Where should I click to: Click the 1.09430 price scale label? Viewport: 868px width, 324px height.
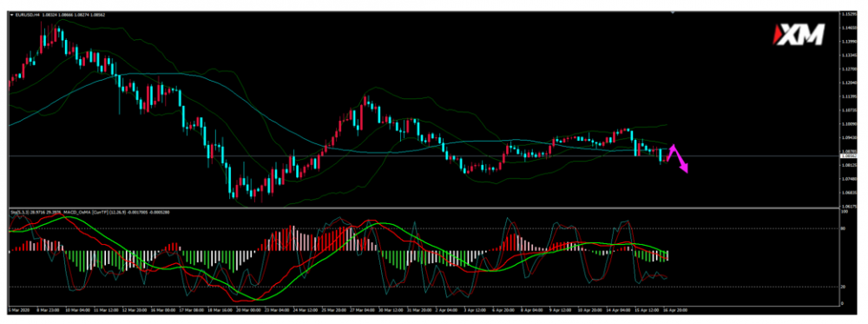[848, 137]
